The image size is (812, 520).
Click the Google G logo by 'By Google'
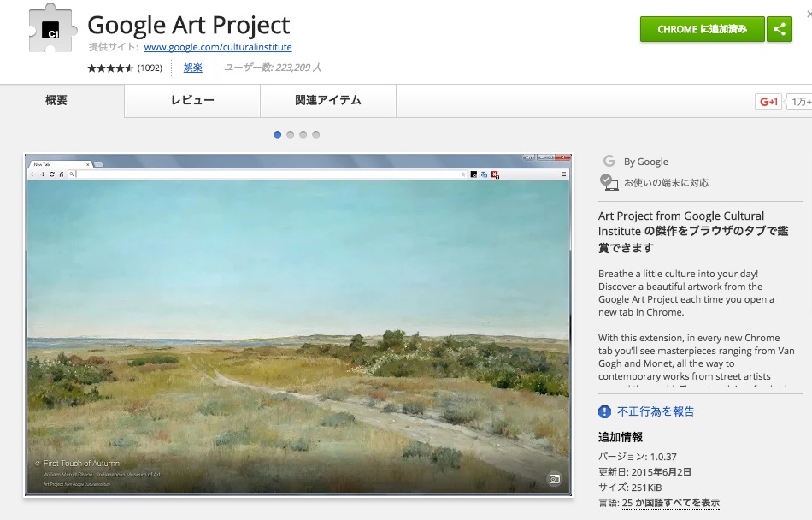(609, 161)
